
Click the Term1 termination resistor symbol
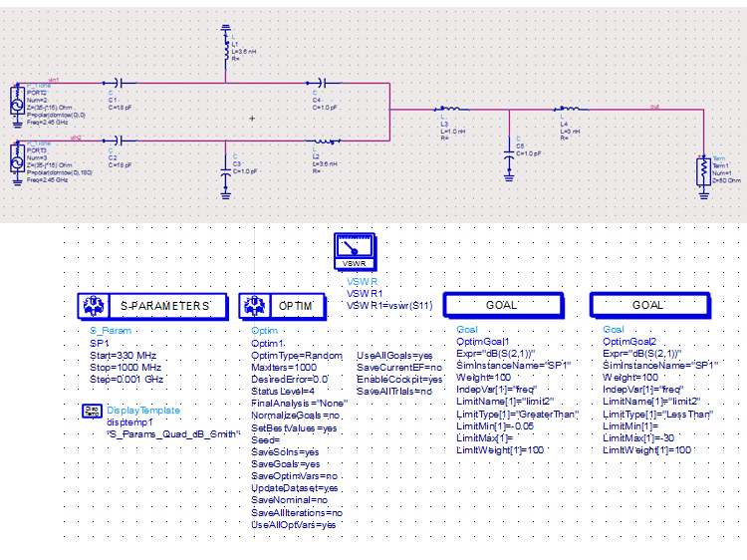(703, 172)
